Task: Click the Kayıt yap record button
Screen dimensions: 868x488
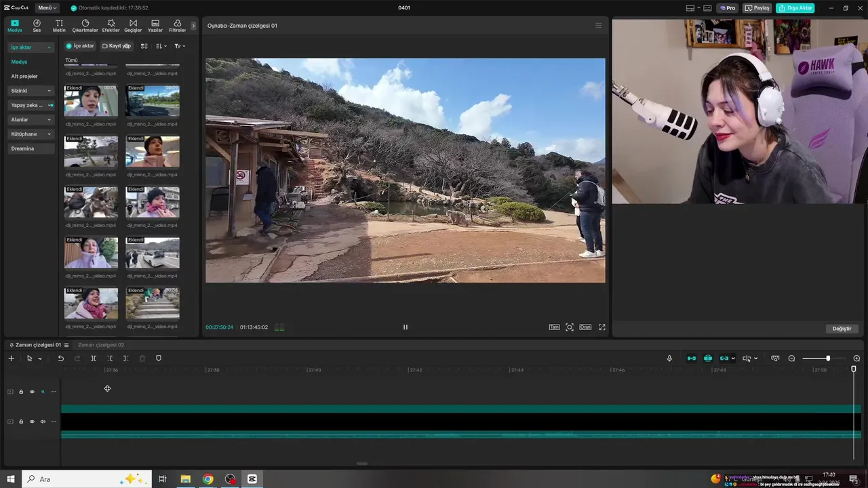Action: tap(116, 46)
